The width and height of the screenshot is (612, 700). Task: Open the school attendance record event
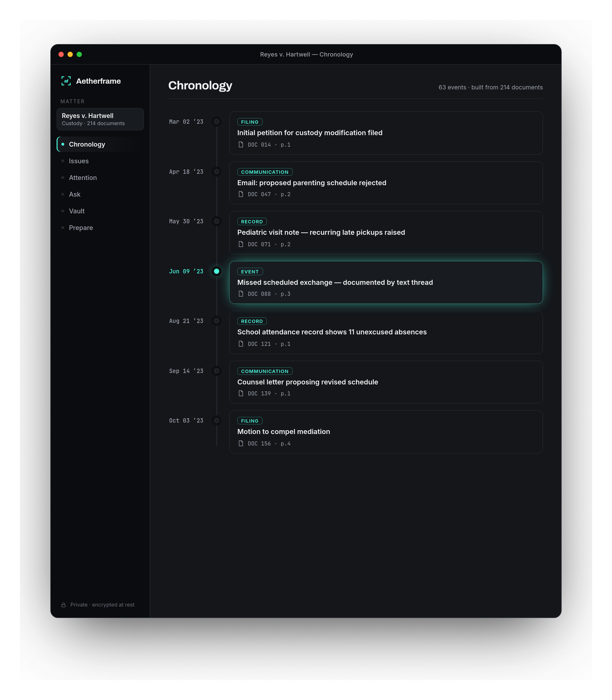click(386, 332)
